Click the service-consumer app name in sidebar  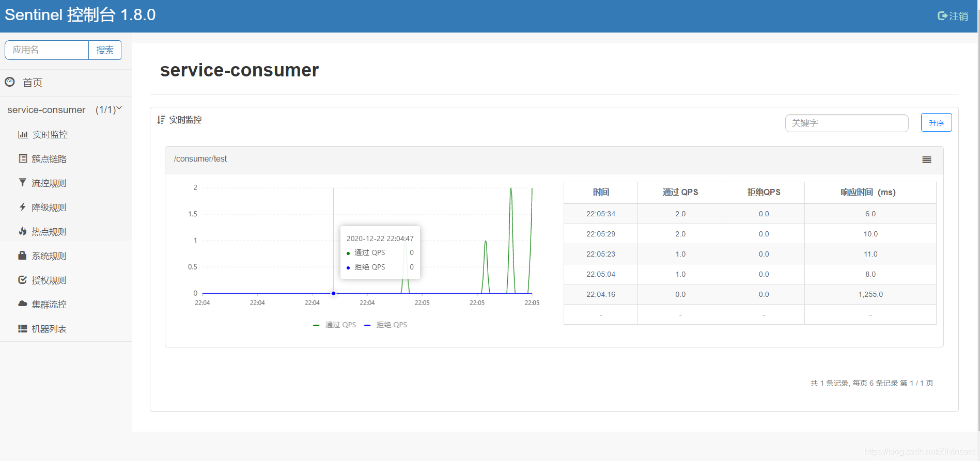coord(46,110)
